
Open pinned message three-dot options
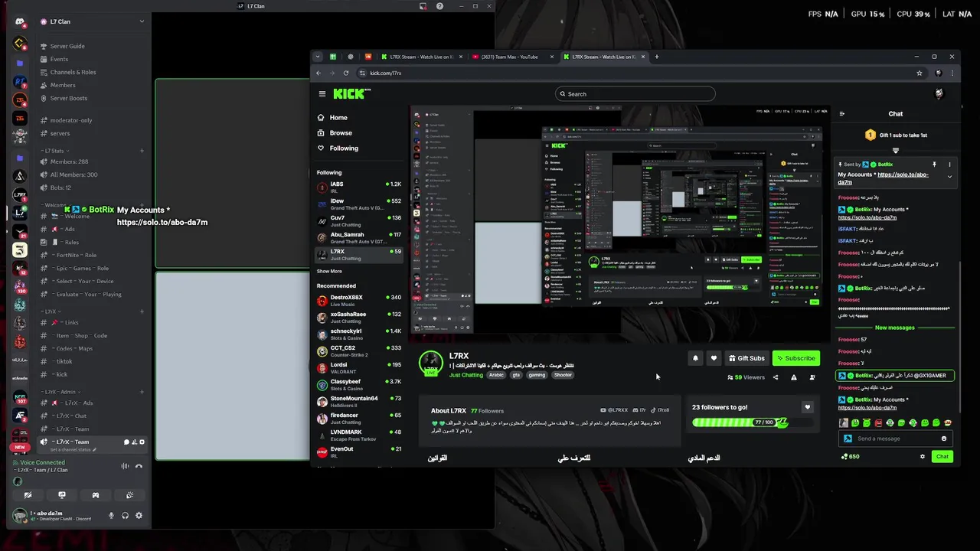tap(949, 165)
